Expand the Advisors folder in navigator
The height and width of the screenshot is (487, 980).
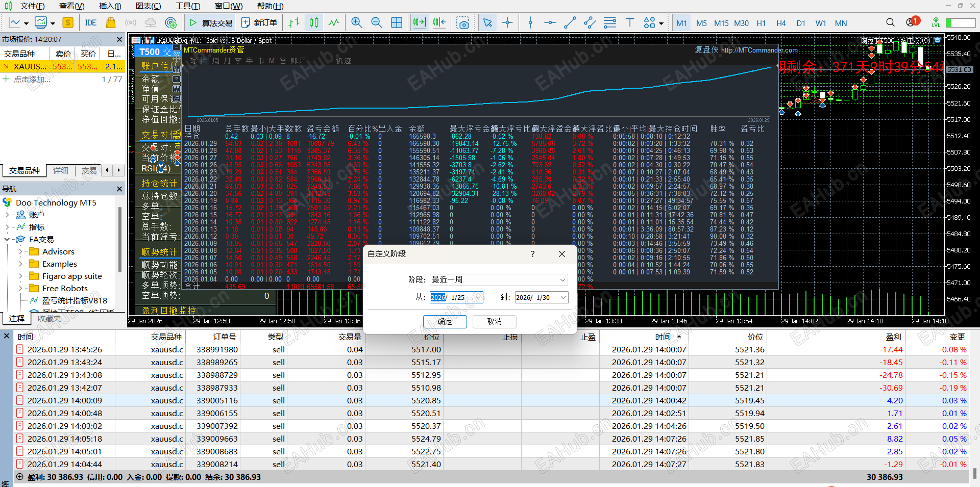(20, 251)
